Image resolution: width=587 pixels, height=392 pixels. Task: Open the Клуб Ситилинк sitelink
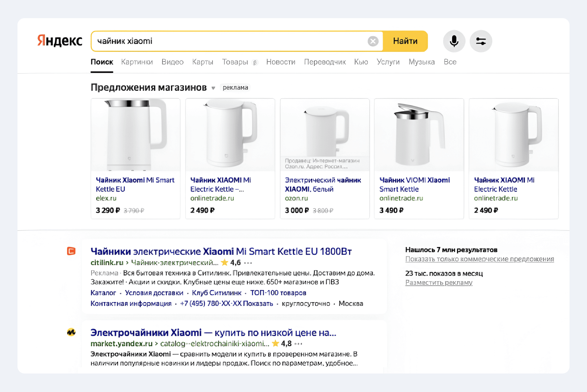click(x=217, y=293)
